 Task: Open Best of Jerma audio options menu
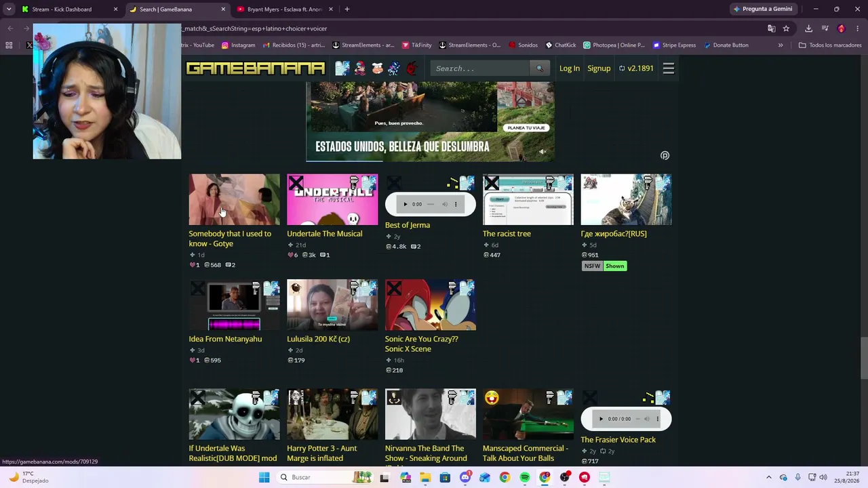click(456, 204)
